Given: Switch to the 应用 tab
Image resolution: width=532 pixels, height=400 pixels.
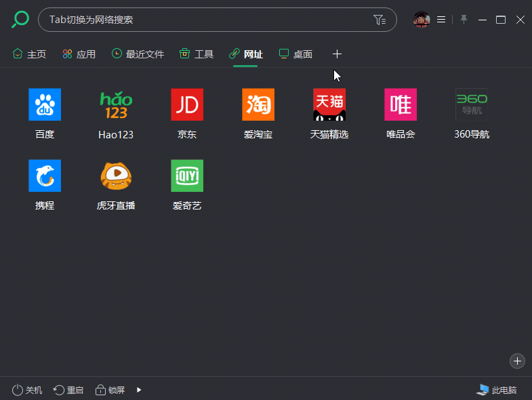Looking at the screenshot, I should tap(79, 54).
